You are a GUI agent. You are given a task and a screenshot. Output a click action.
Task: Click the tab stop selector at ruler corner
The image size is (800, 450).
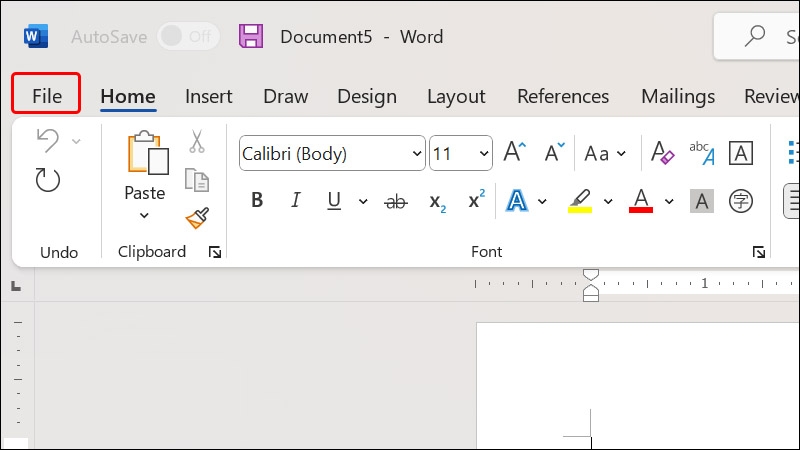(x=16, y=287)
